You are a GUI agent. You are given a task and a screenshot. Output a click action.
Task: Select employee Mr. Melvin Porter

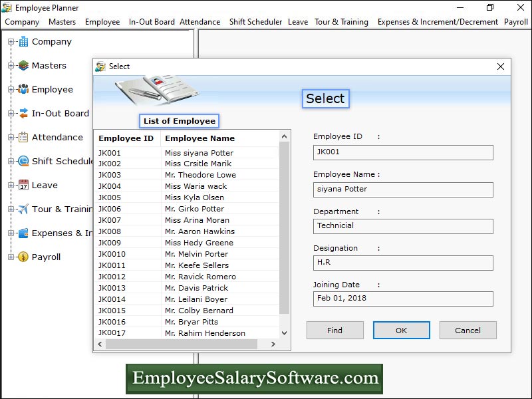pos(187,254)
